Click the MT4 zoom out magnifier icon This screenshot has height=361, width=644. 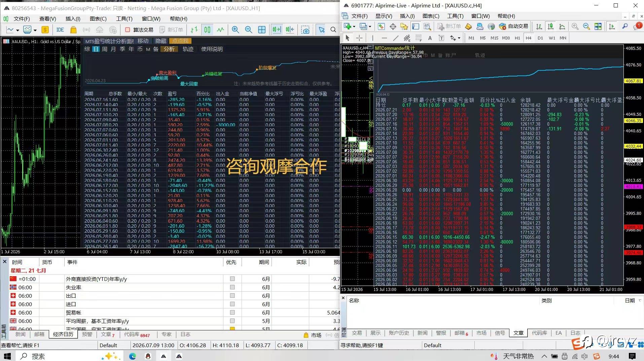586,26
